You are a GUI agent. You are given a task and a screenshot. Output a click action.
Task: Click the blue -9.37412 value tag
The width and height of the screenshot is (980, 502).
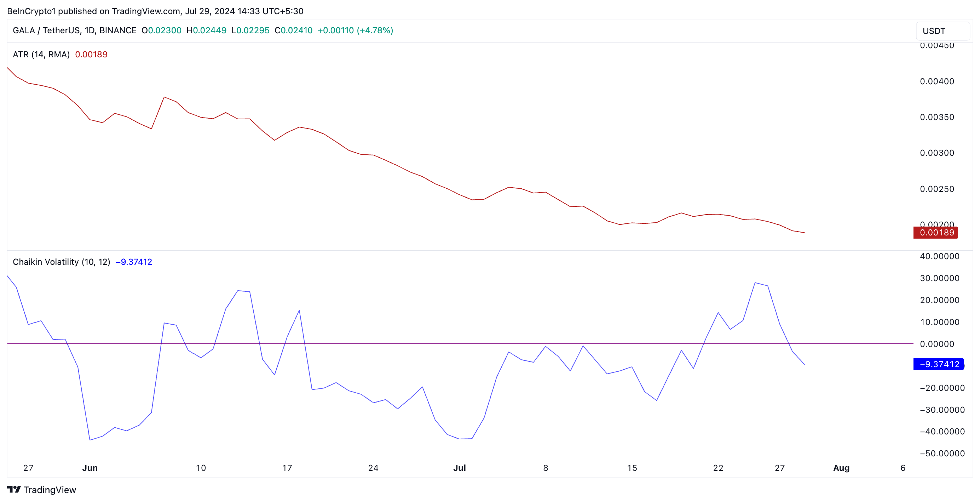point(938,364)
